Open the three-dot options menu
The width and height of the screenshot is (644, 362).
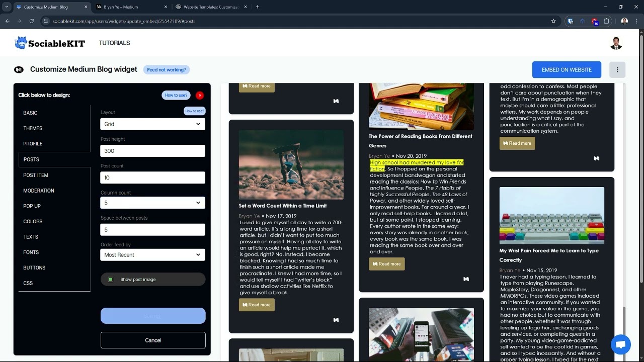click(617, 70)
